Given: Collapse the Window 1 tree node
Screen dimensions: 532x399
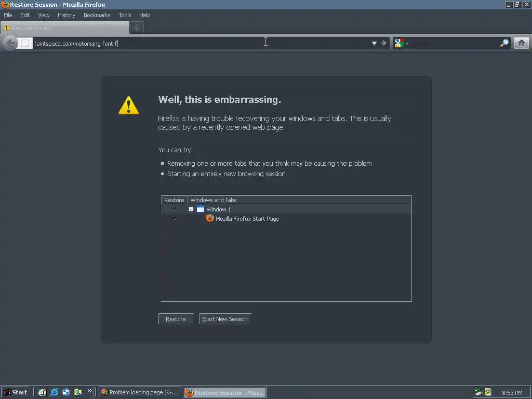Looking at the screenshot, I should pos(191,209).
